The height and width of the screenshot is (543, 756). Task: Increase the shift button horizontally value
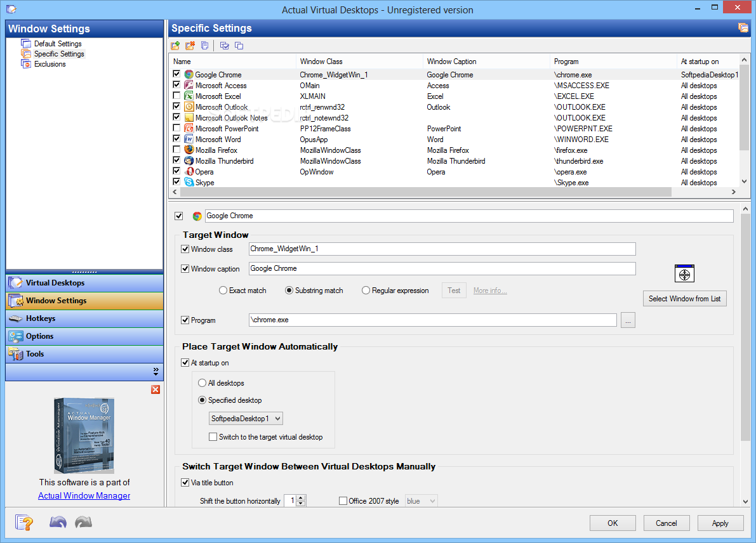click(301, 498)
